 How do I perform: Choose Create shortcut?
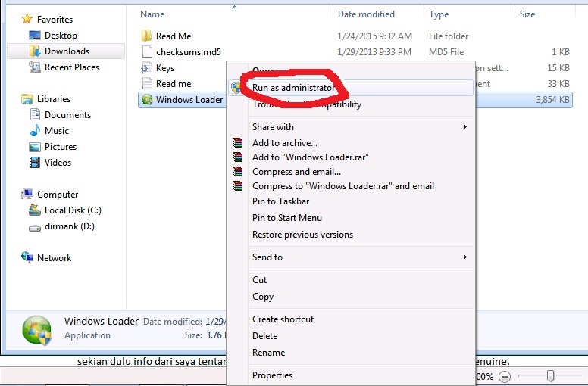pyautogui.click(x=350, y=319)
